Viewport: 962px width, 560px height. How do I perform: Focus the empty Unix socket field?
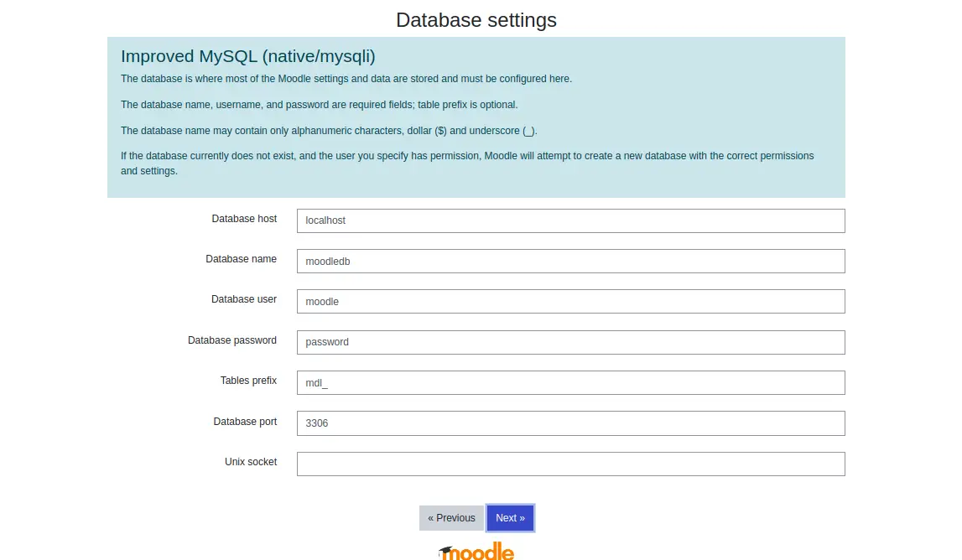click(570, 464)
